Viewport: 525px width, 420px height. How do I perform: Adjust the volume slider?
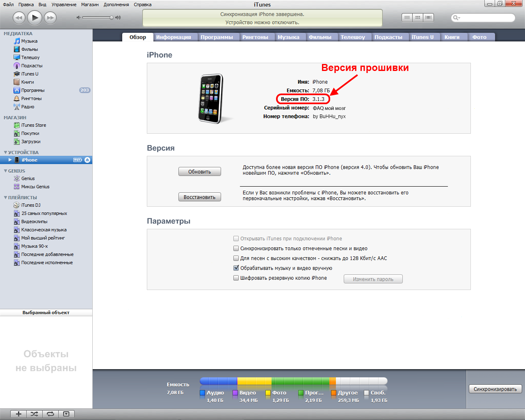pyautogui.click(x=98, y=18)
